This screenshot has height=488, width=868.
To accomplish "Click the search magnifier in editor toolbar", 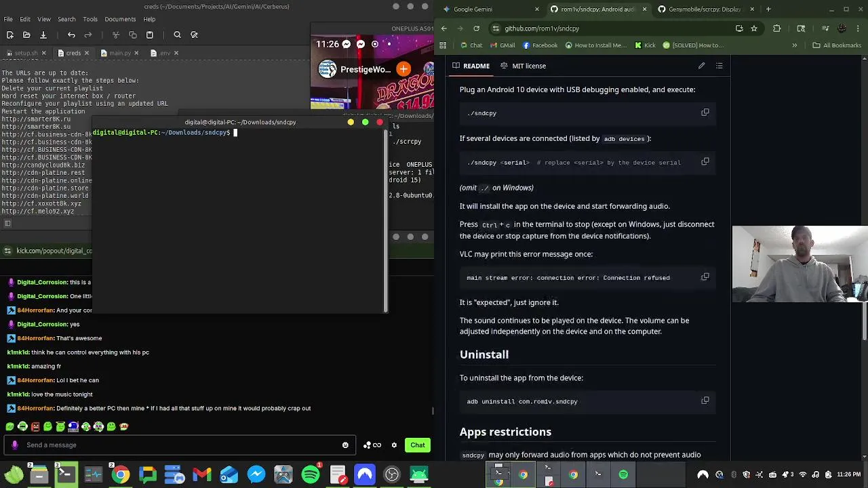I will [x=177, y=35].
